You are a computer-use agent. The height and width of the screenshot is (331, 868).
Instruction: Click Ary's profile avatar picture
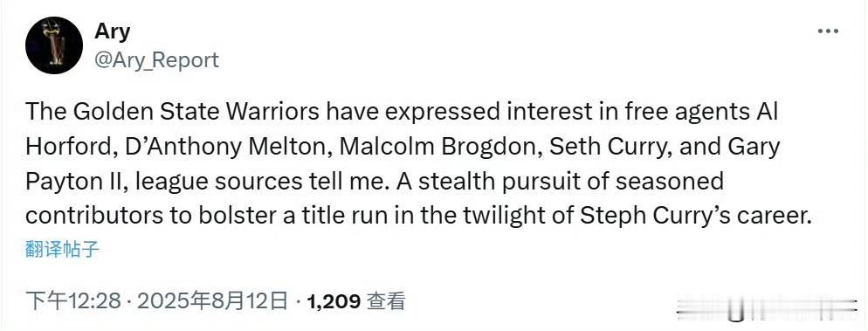[54, 45]
